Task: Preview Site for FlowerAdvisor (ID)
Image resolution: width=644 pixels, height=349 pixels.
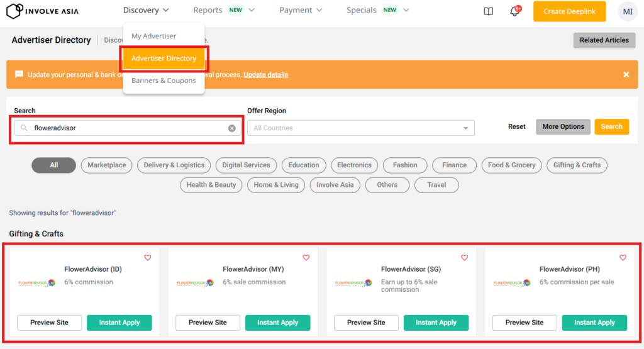Action: [x=49, y=323]
